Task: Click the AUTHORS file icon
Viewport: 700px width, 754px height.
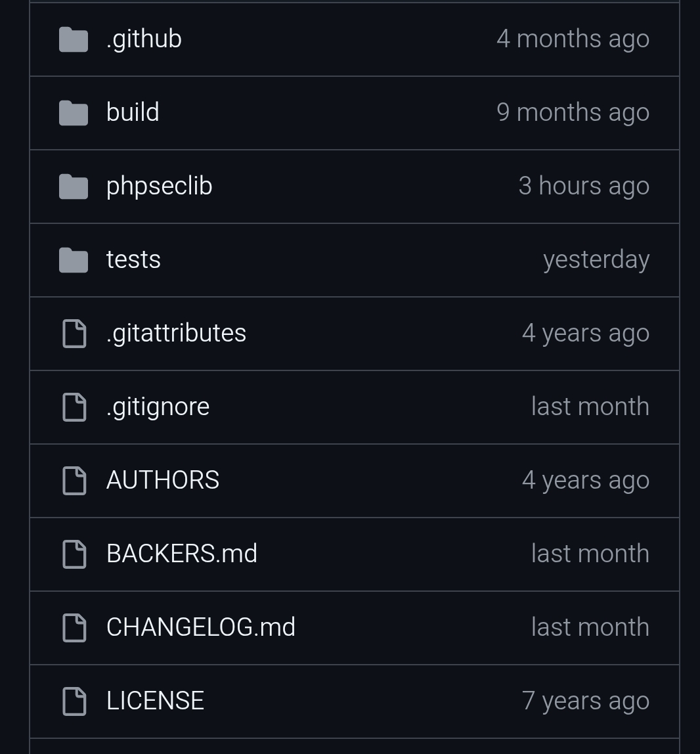Action: tap(74, 481)
